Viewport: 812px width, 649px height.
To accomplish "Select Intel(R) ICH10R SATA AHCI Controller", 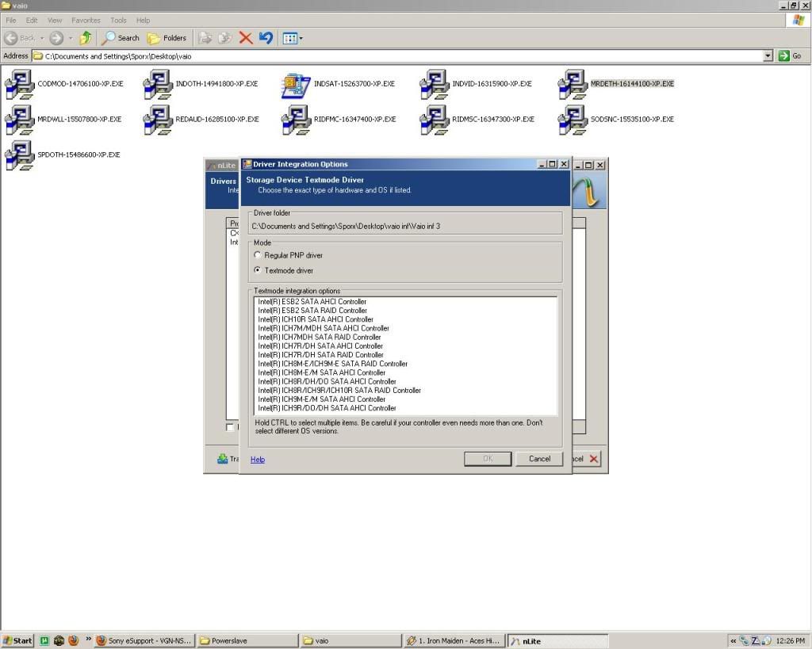I will point(316,319).
